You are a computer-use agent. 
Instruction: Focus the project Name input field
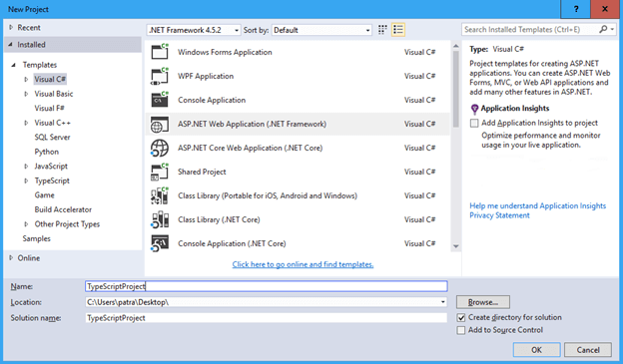[267, 286]
